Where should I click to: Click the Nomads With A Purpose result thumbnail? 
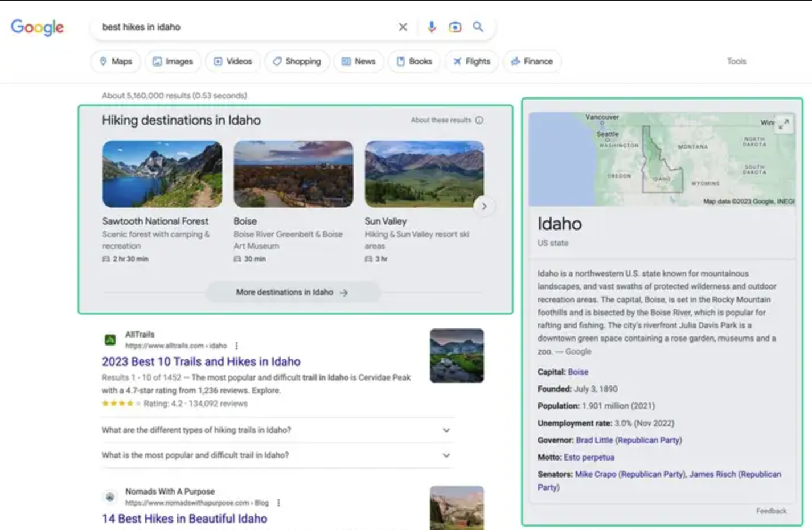(457, 508)
